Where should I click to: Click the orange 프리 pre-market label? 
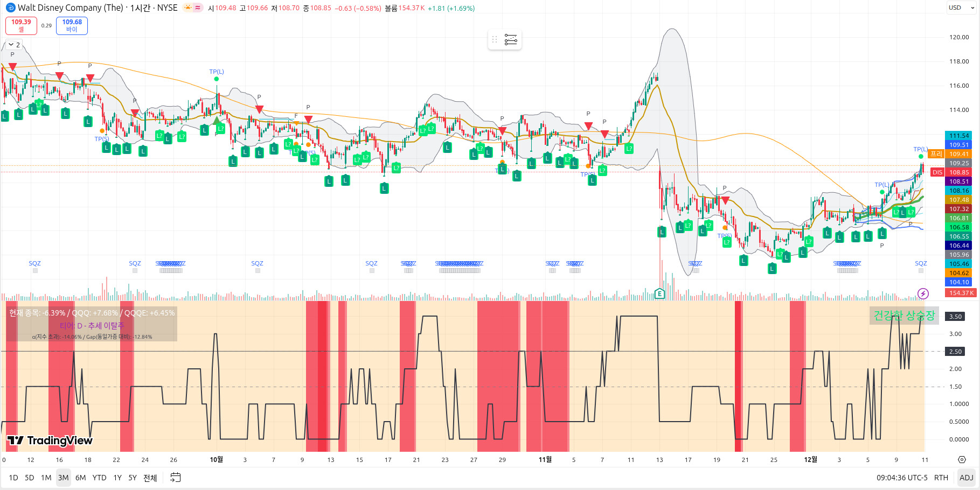click(936, 154)
